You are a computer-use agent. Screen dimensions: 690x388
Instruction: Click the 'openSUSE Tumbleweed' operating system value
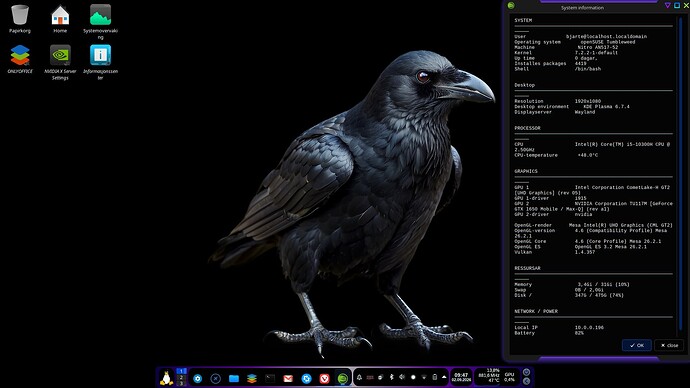tap(608, 42)
